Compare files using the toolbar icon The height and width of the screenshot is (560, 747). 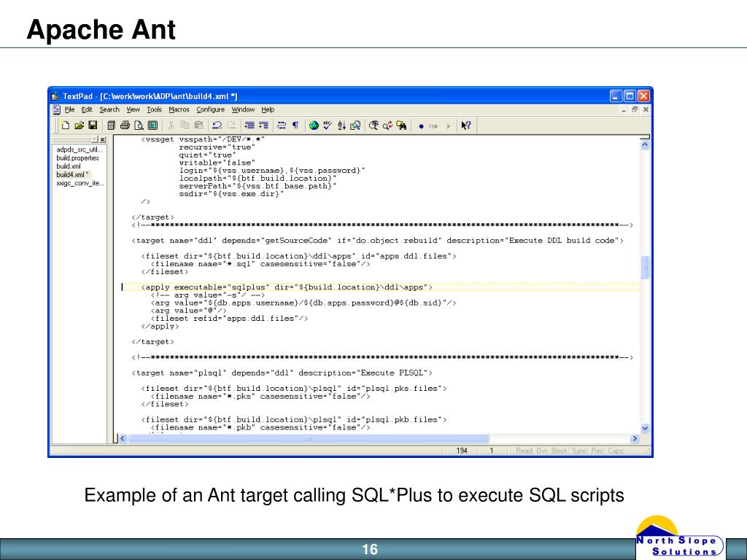pos(355,125)
